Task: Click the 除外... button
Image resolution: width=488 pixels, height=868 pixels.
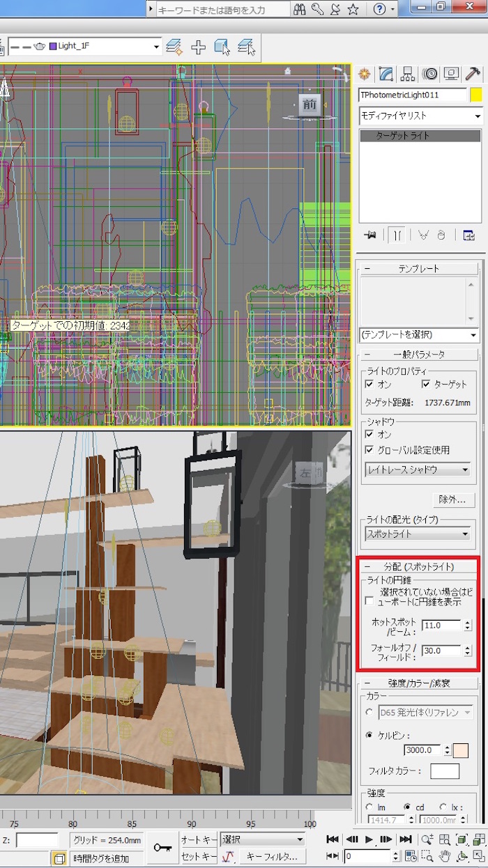Action: tap(452, 499)
